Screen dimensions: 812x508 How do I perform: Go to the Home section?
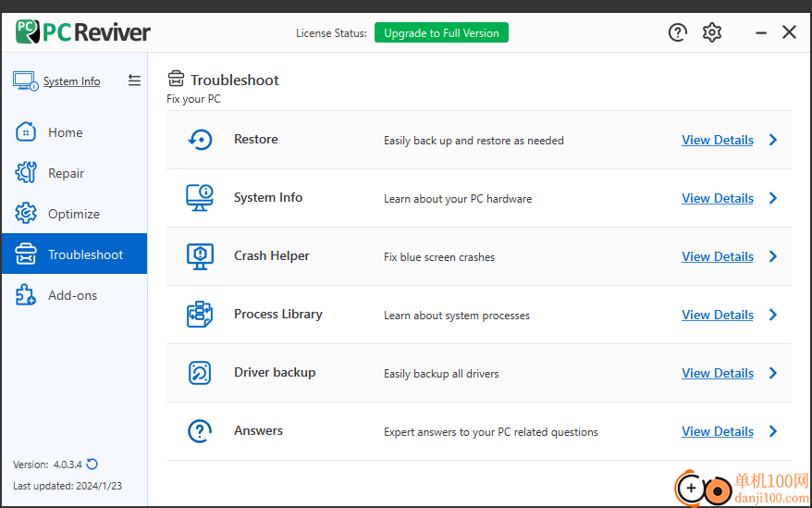(75, 132)
